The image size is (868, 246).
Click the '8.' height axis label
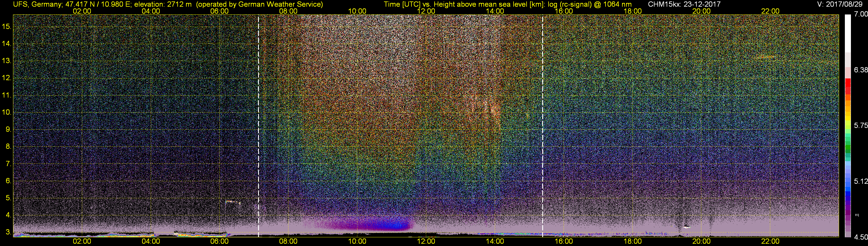pos(8,146)
